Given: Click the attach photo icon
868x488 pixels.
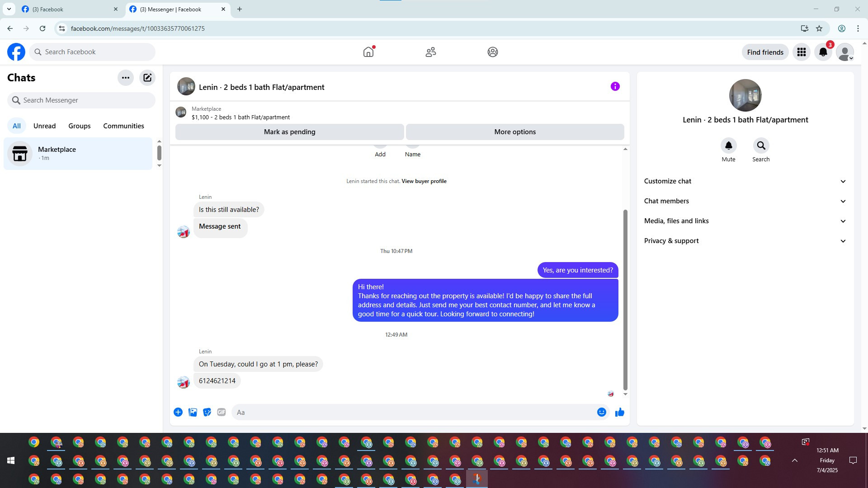Looking at the screenshot, I should (x=193, y=412).
